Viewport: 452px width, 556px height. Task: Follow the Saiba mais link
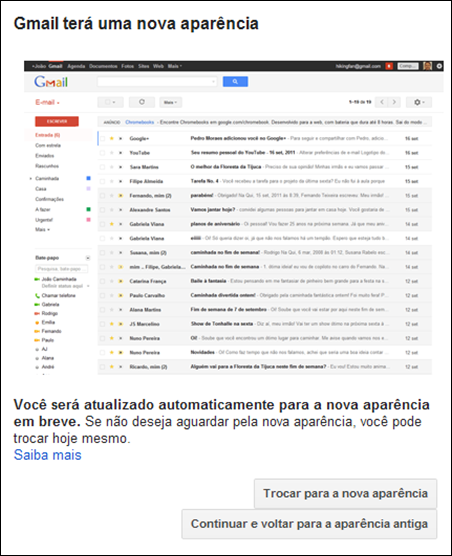48,455
